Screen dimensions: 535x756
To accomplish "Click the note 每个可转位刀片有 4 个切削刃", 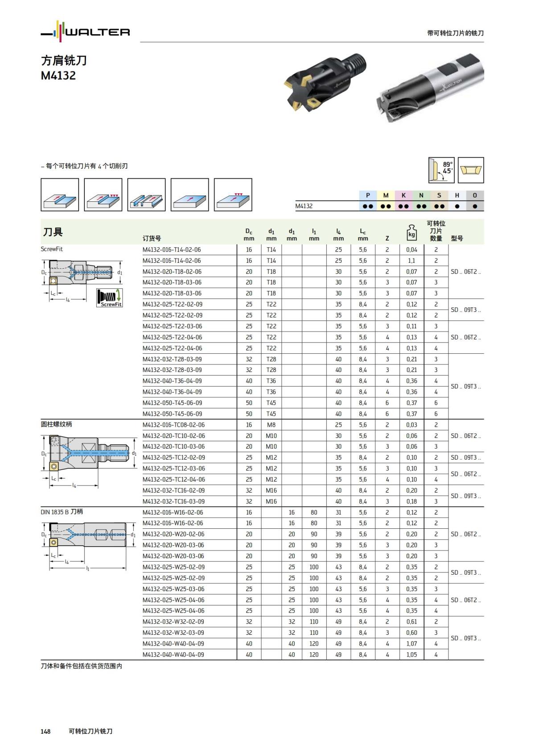I will pos(84,166).
